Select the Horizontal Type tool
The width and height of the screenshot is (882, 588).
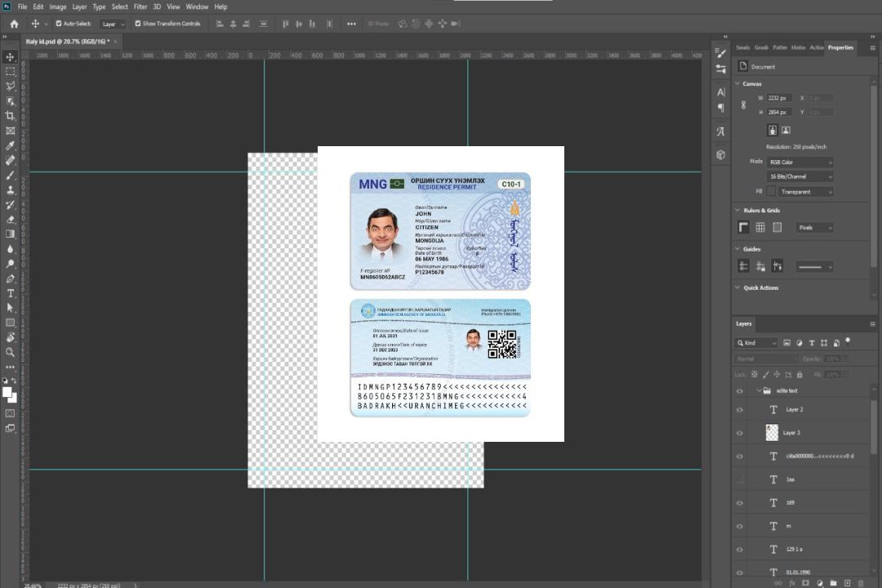pos(11,293)
